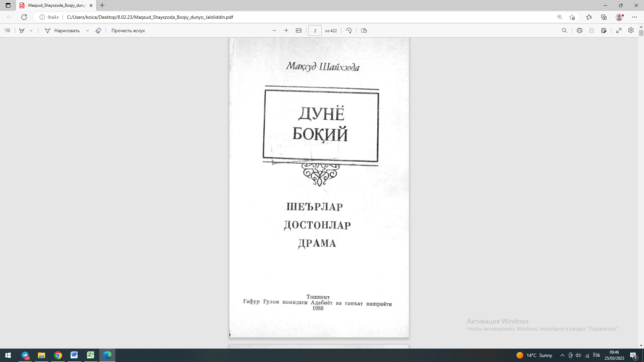Open Favorites list
The height and width of the screenshot is (362, 644).
589,17
